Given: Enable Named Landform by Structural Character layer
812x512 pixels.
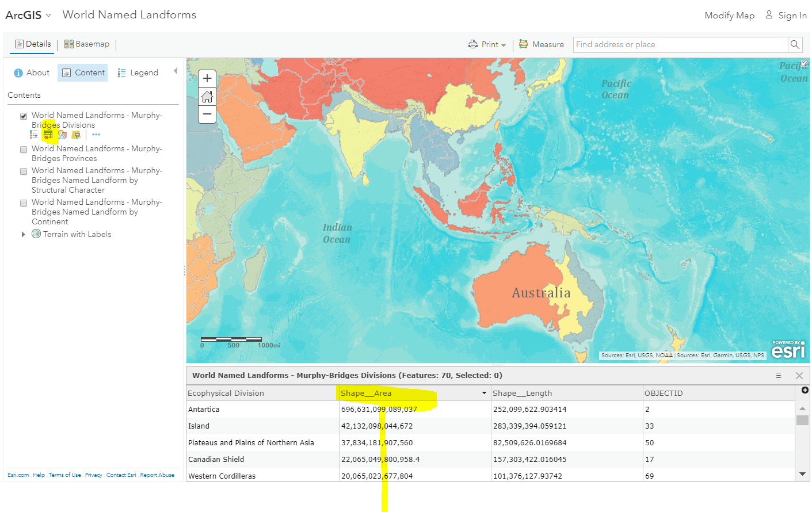Looking at the screenshot, I should (x=24, y=171).
